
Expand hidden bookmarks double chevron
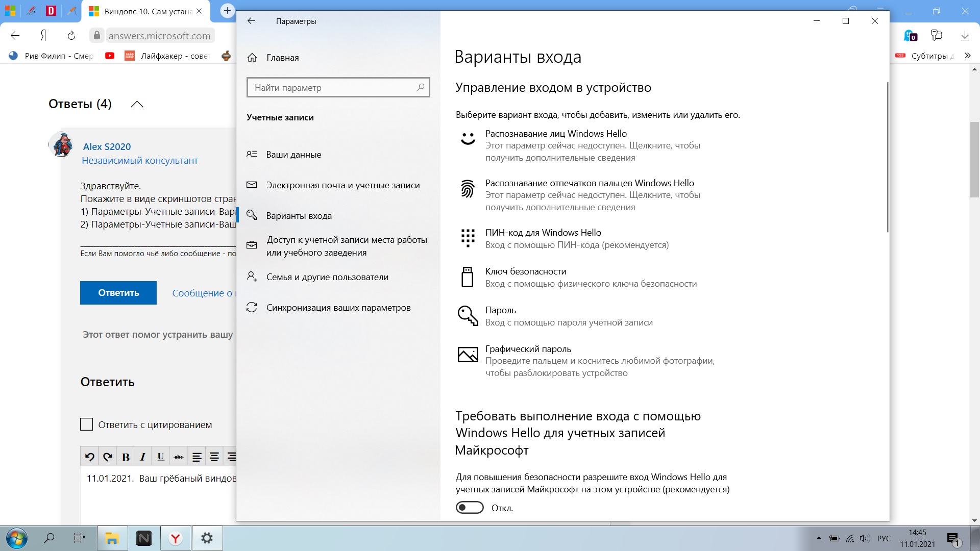968,56
